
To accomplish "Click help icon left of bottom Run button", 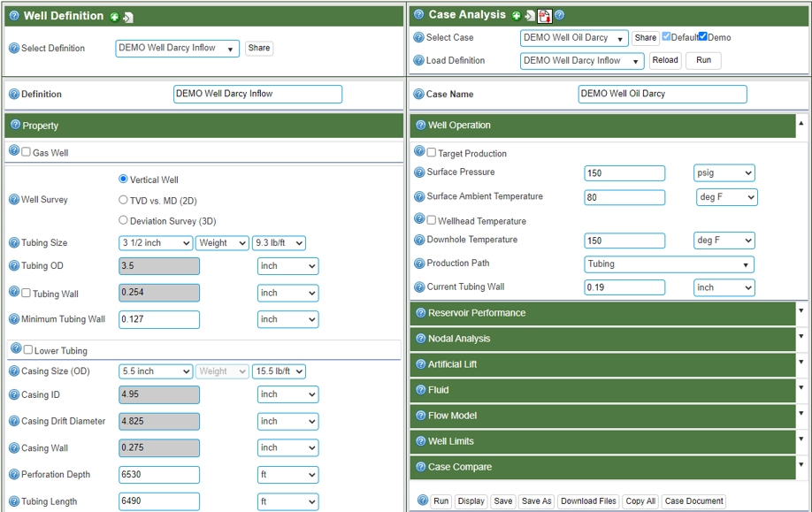I will coord(423,501).
